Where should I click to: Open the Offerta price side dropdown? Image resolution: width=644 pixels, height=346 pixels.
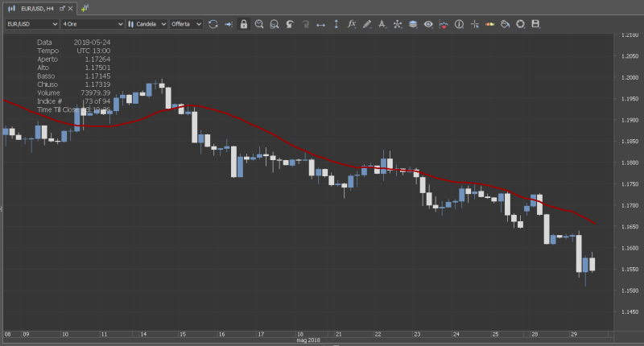(187, 24)
